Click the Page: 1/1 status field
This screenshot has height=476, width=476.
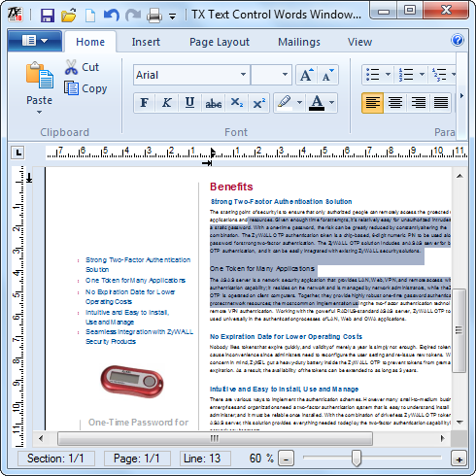[137, 459]
